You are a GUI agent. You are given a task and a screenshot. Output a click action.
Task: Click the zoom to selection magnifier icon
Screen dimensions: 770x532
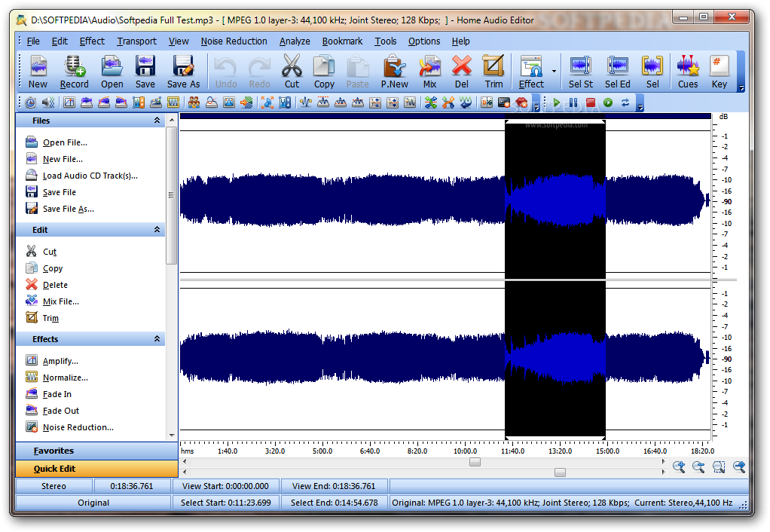(719, 466)
